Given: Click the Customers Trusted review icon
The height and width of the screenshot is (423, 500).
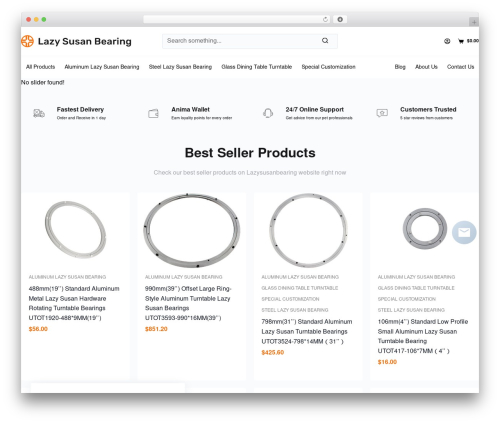Looking at the screenshot, I should (382, 113).
